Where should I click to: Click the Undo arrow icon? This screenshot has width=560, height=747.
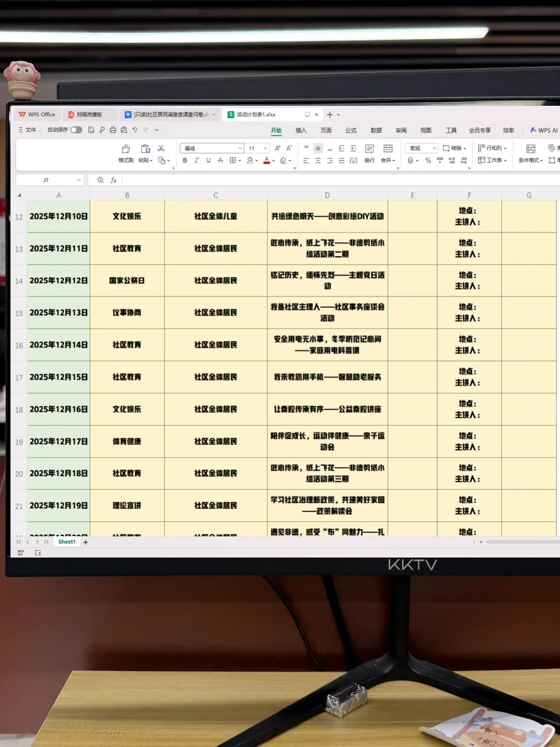click(135, 130)
